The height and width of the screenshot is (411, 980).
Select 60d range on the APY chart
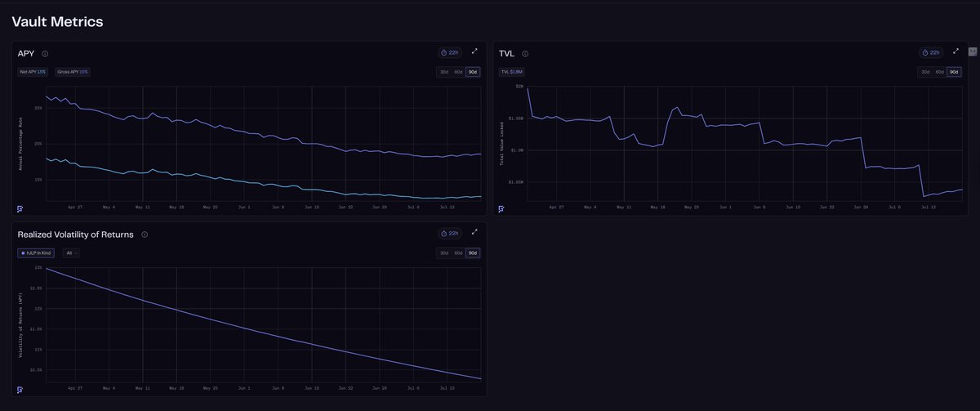(458, 72)
